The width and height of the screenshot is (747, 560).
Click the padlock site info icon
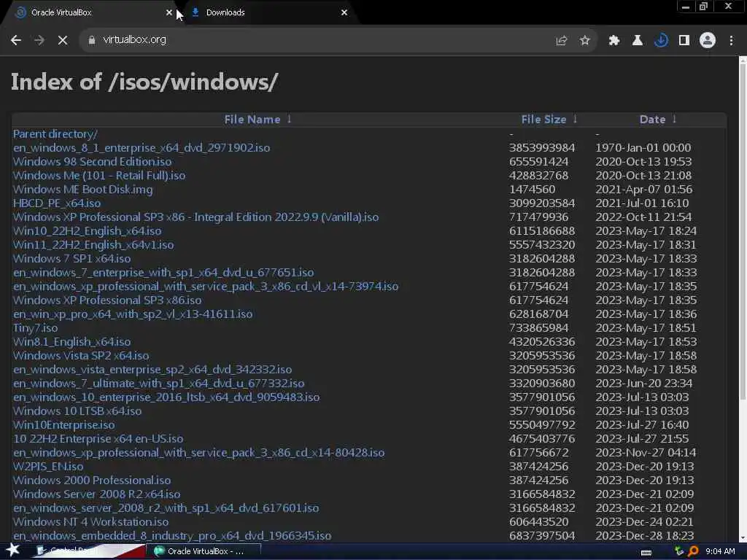pyautogui.click(x=91, y=40)
